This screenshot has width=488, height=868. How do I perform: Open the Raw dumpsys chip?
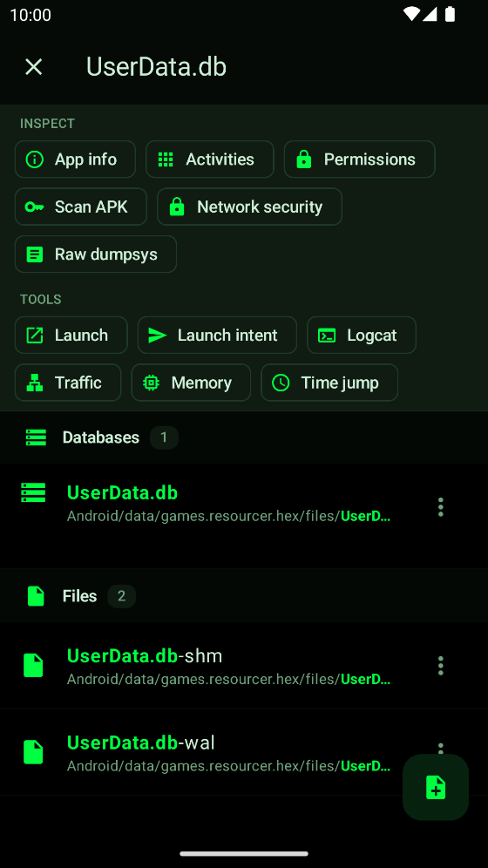click(96, 254)
